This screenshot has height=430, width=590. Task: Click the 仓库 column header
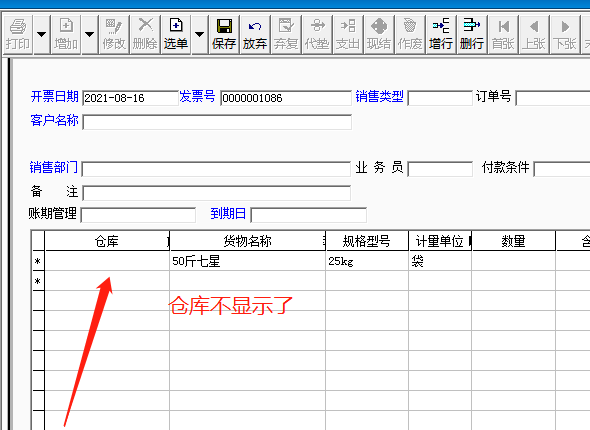(107, 241)
